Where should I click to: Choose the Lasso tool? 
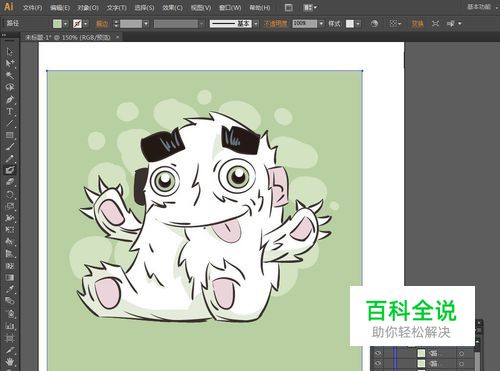point(9,87)
